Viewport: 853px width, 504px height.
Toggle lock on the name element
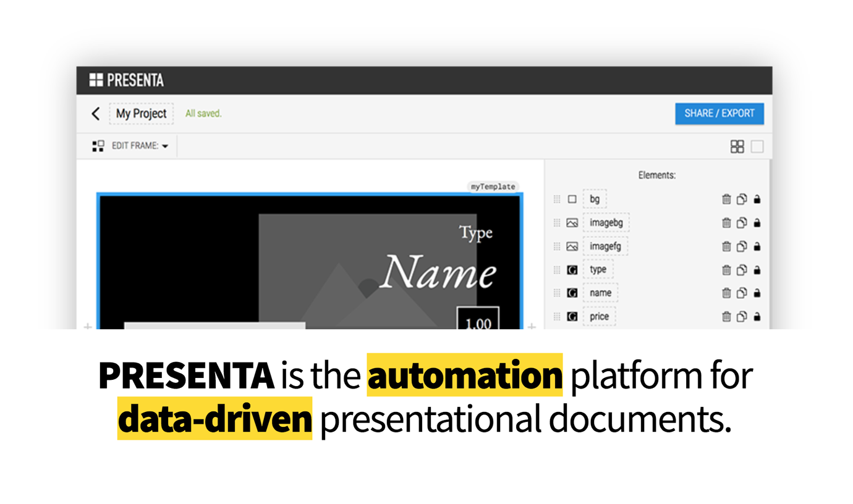pyautogui.click(x=757, y=293)
